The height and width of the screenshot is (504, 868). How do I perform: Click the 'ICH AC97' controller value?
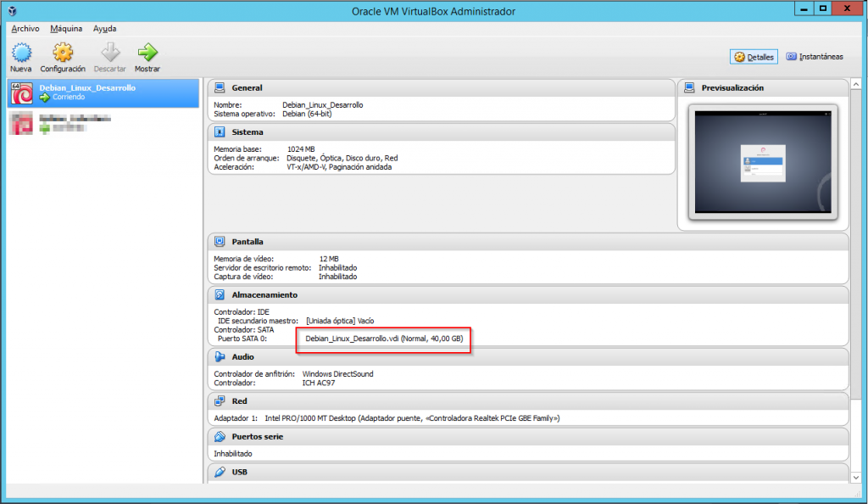(x=319, y=383)
